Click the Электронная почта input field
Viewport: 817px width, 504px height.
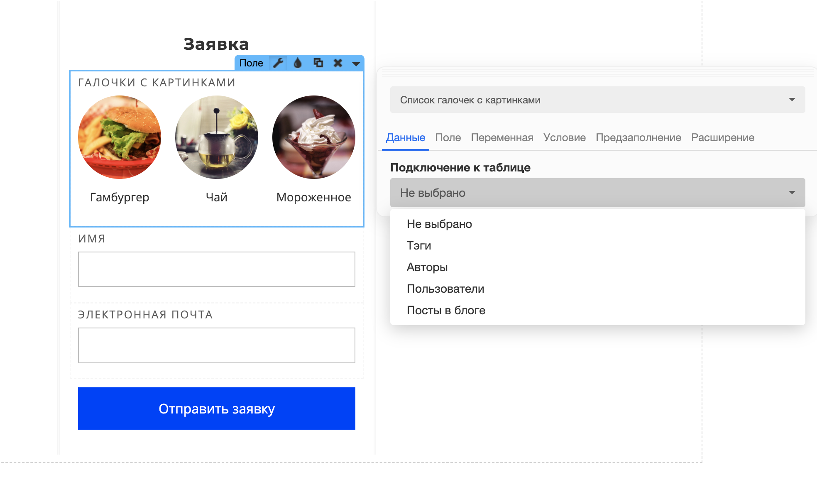(217, 345)
